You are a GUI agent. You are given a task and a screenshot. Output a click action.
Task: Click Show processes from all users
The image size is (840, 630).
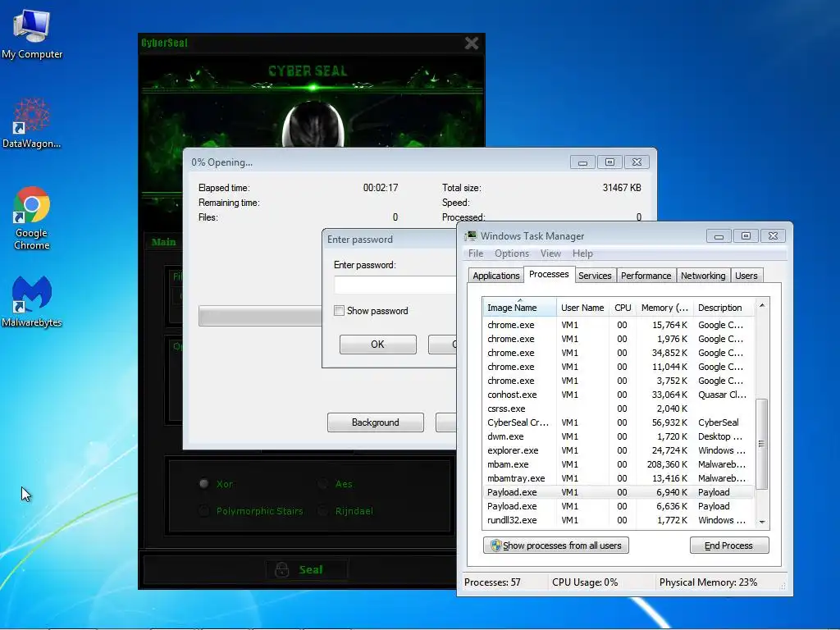click(x=556, y=546)
